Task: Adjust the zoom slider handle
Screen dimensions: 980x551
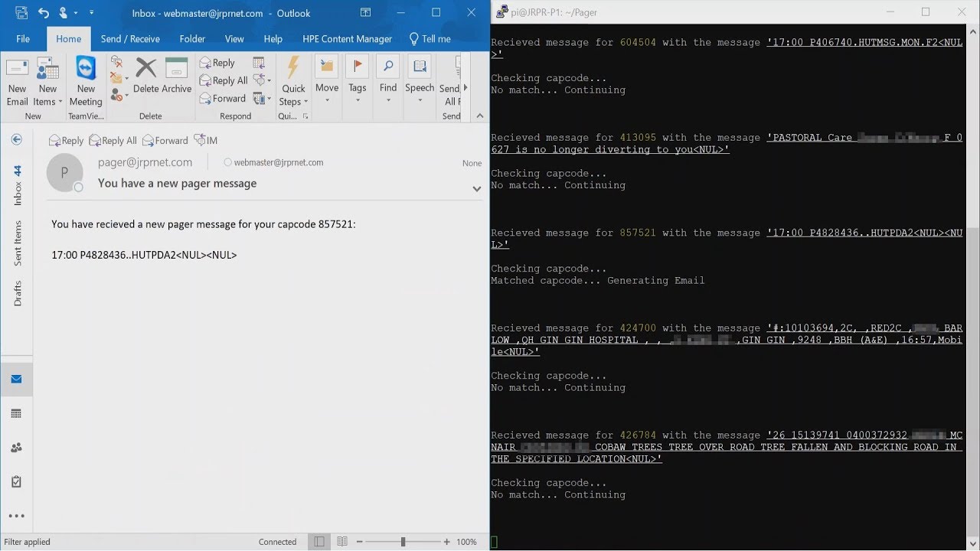Action: point(403,542)
